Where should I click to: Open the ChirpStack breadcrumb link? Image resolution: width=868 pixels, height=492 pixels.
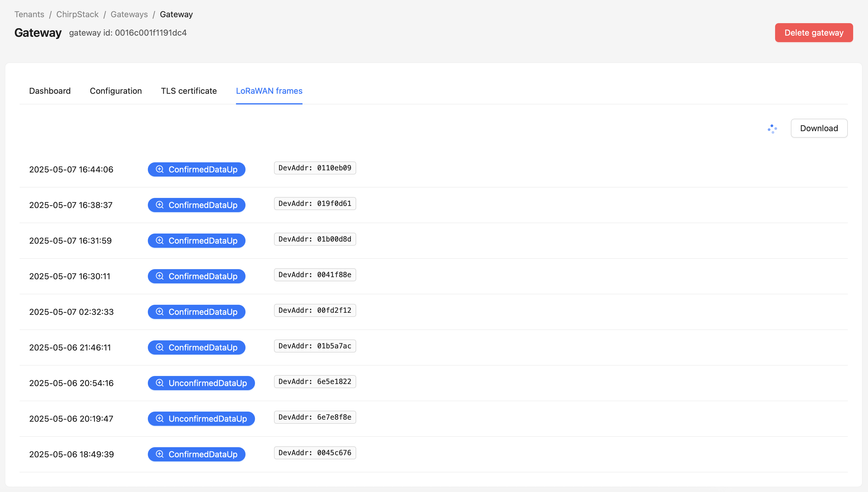[77, 14]
